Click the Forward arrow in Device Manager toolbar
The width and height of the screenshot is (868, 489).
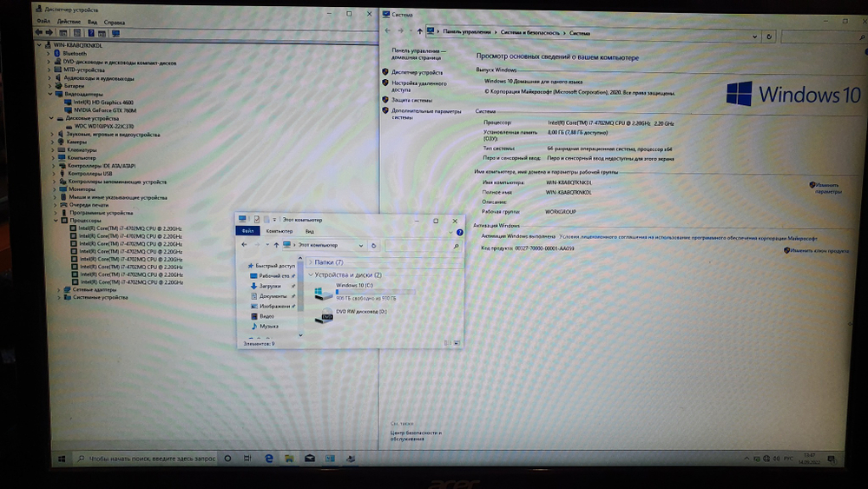(x=49, y=33)
